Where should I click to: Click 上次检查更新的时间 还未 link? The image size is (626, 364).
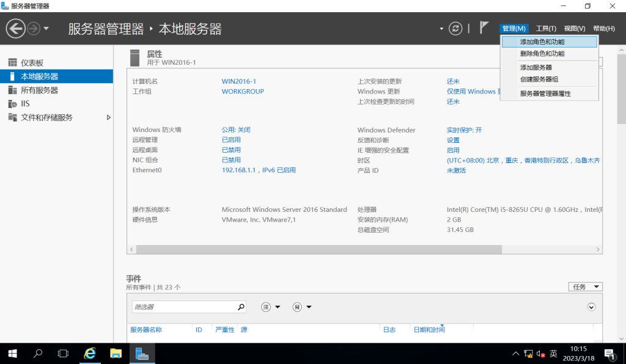point(453,101)
